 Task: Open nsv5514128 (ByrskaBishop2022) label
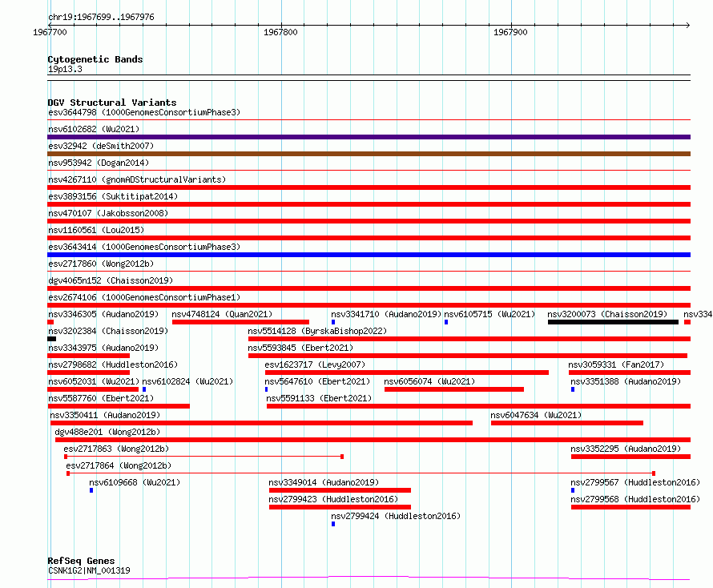(x=317, y=331)
